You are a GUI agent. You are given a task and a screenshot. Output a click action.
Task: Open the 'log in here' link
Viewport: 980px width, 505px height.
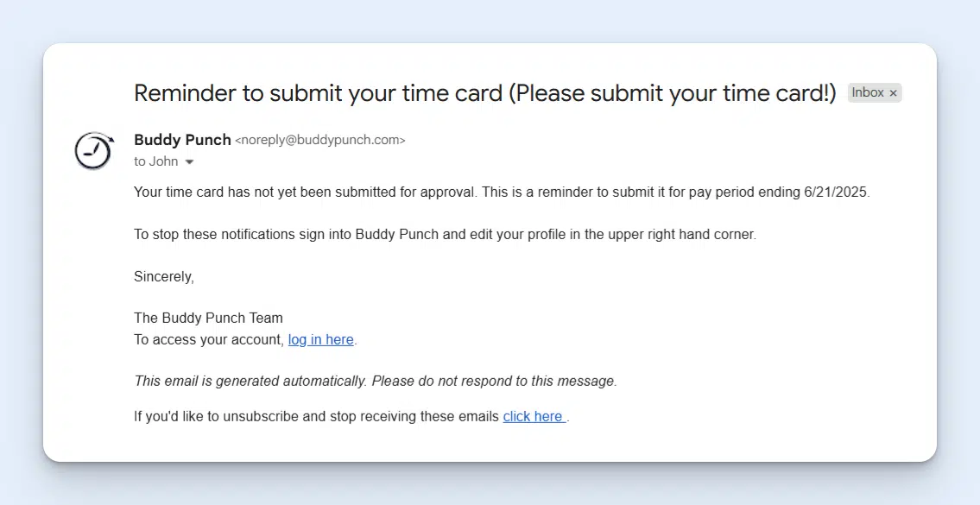pyautogui.click(x=320, y=339)
